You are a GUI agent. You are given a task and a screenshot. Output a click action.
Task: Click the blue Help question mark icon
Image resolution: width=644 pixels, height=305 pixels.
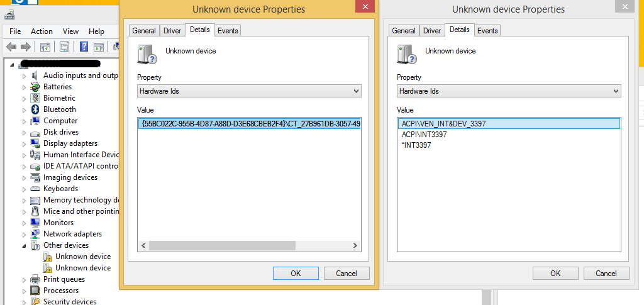(84, 47)
